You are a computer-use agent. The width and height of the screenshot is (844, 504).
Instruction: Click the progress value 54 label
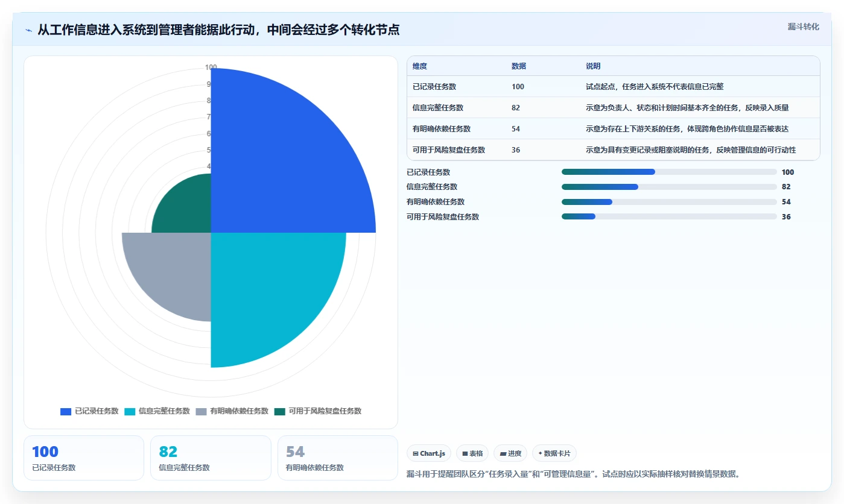(786, 202)
